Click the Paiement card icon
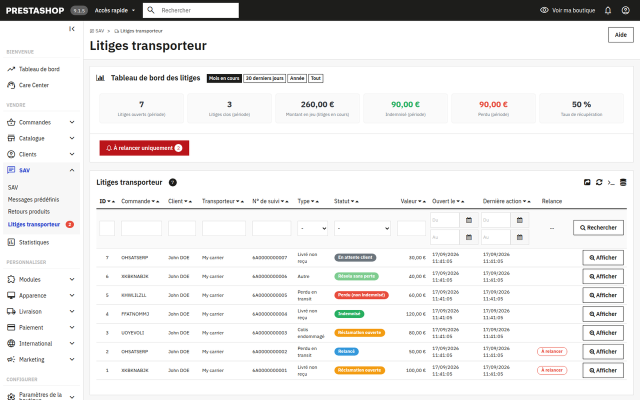Image resolution: width=640 pixels, height=400 pixels. (11, 327)
